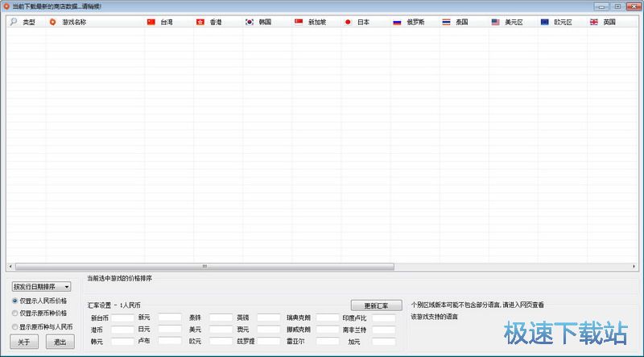644x357 pixels.
Task: Click the Thailand flag icon
Action: (446, 22)
